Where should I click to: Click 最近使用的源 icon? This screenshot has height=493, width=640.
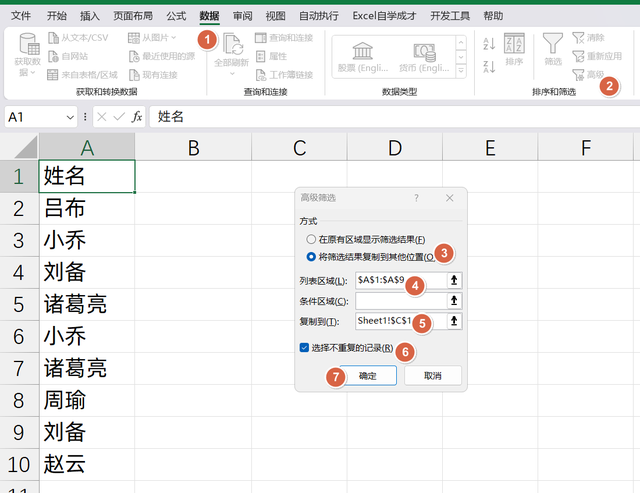(x=134, y=56)
